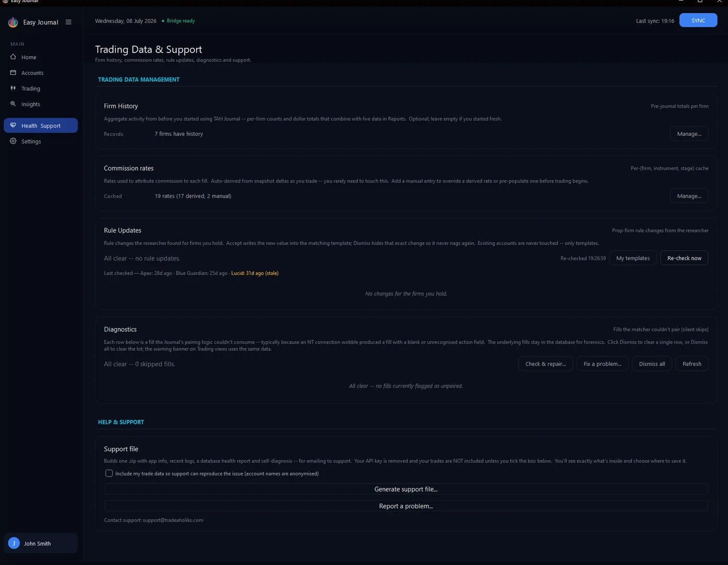Click the green Bridge ready status dot

point(163,21)
